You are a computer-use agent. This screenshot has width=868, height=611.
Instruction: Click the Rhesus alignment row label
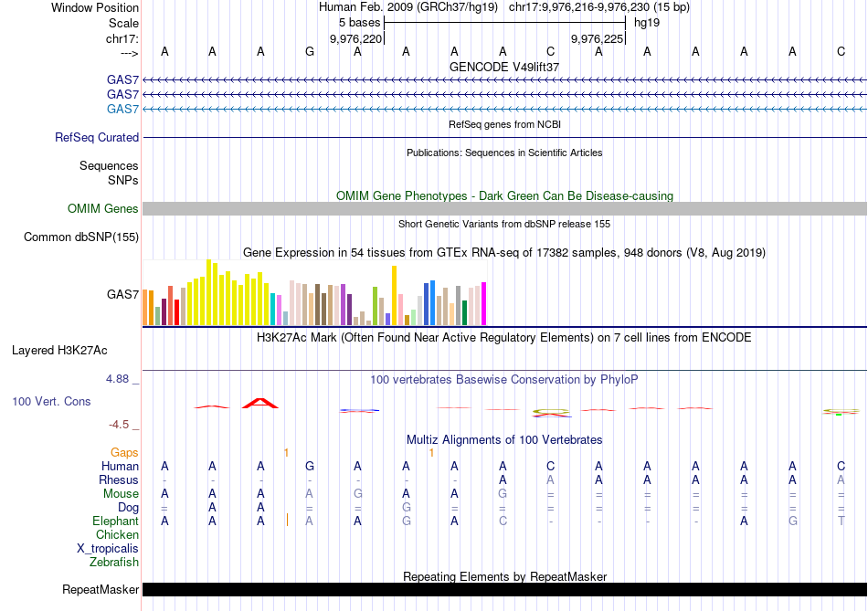[119, 479]
